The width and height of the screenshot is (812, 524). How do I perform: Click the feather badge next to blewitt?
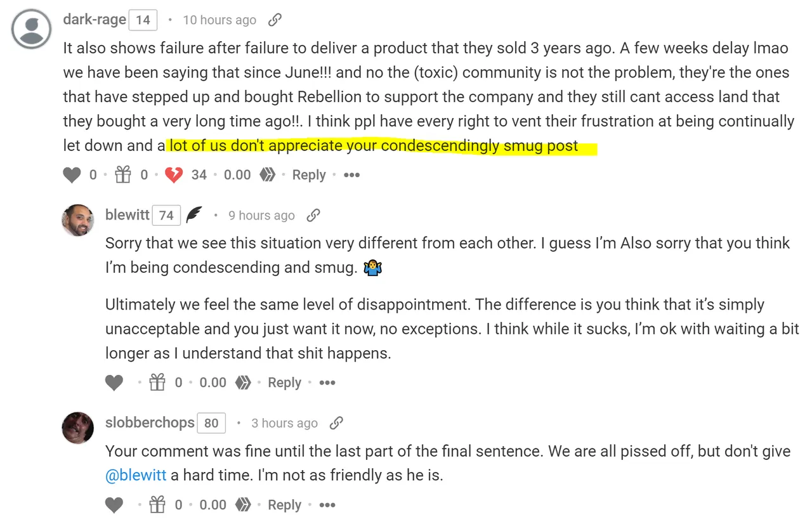pos(194,215)
